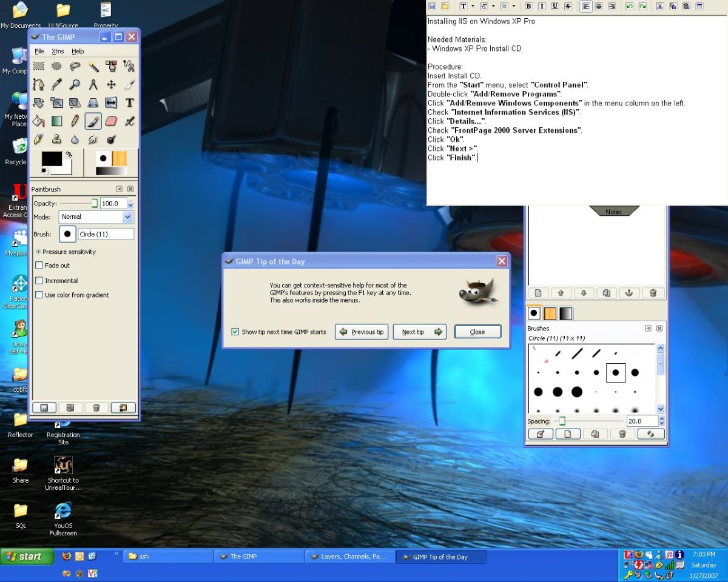Select the Clone stamp tool
728x582 pixels.
[57, 139]
